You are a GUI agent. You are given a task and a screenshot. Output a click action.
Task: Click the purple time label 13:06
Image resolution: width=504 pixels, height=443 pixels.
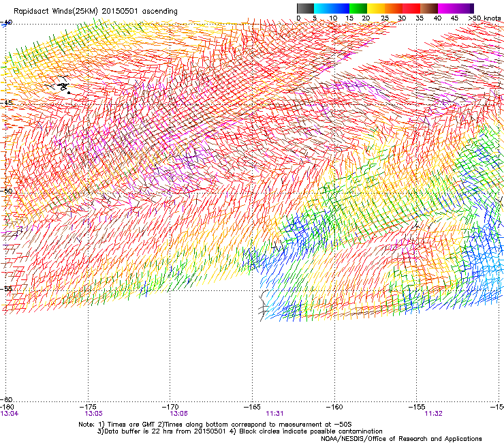click(x=178, y=414)
